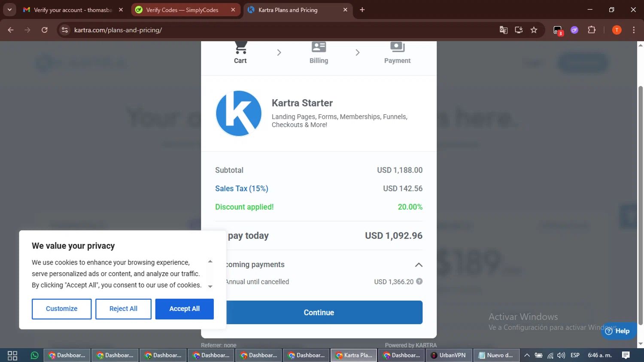
Task: Click the Annual until cancelled text
Action: 257,282
